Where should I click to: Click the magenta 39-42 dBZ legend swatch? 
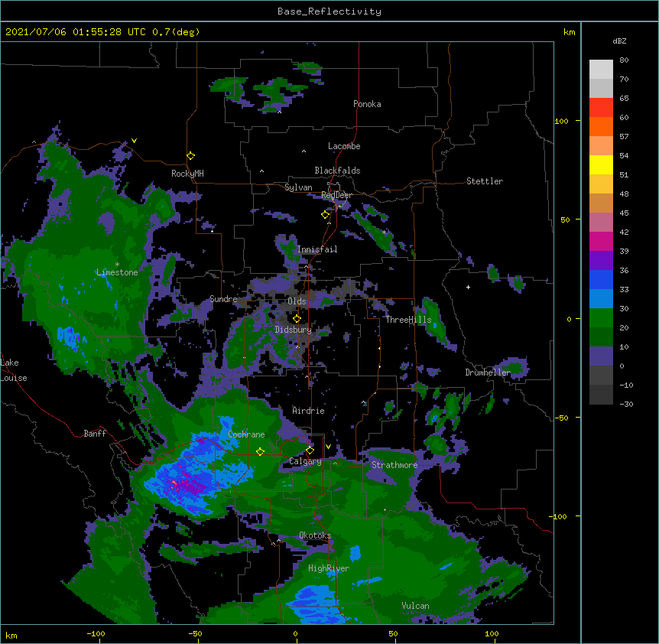point(601,241)
